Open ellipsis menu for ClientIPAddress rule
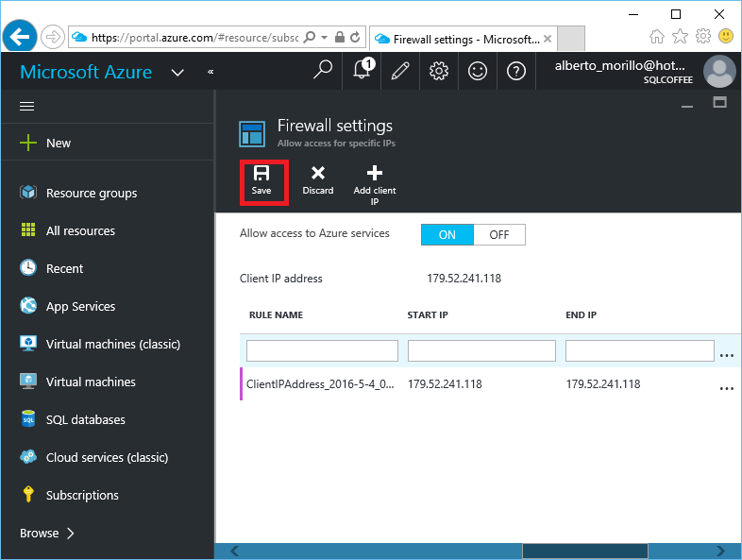 coord(726,388)
